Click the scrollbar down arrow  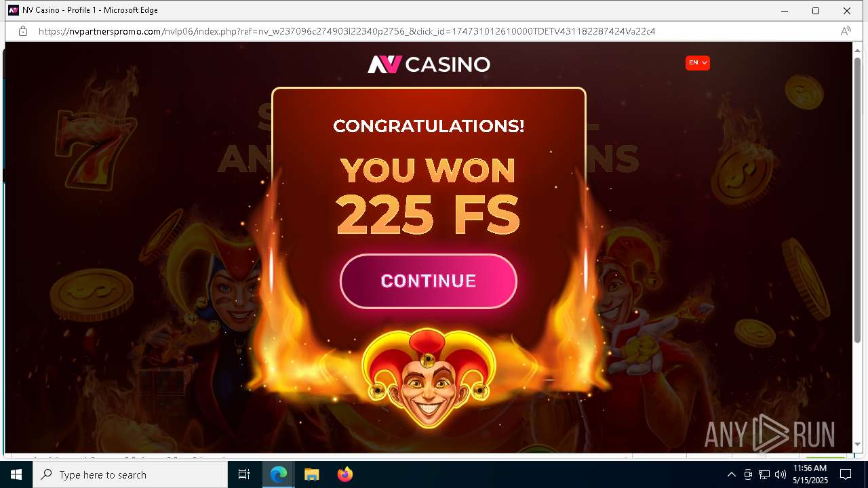point(857,444)
